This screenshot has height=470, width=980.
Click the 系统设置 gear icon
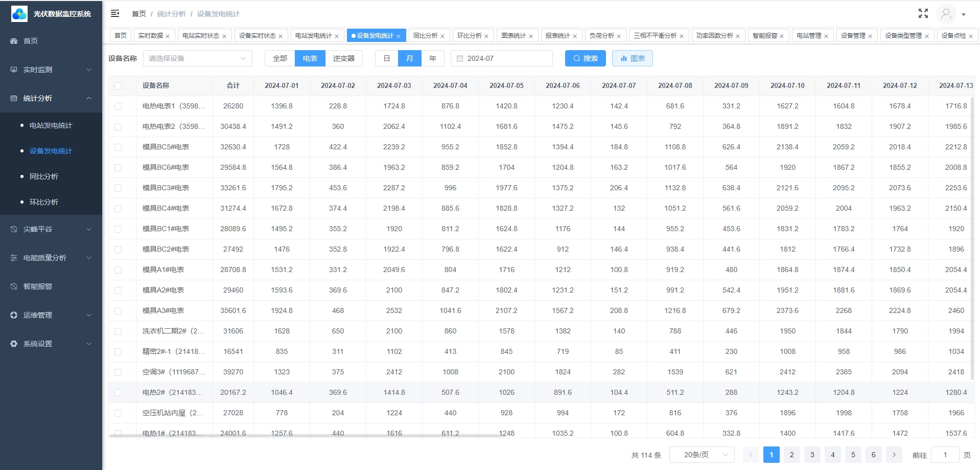pos(14,344)
